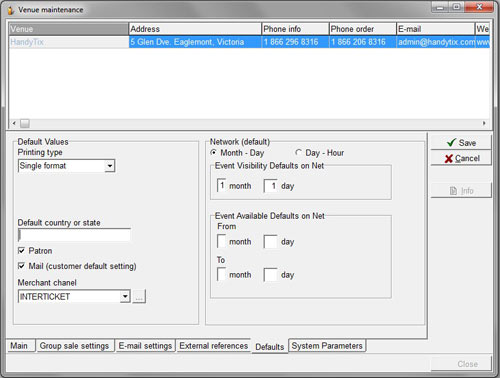Click the Venue maintenance window app icon

click(x=11, y=10)
